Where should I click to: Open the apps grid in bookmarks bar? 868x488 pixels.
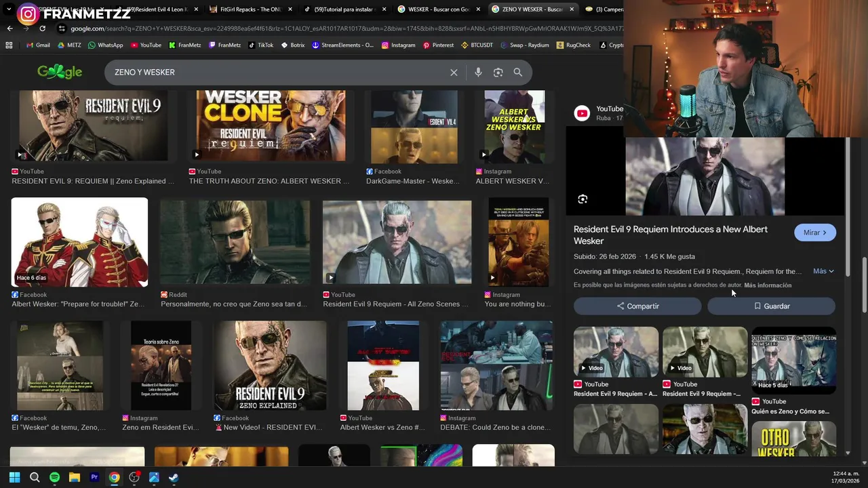(x=9, y=45)
